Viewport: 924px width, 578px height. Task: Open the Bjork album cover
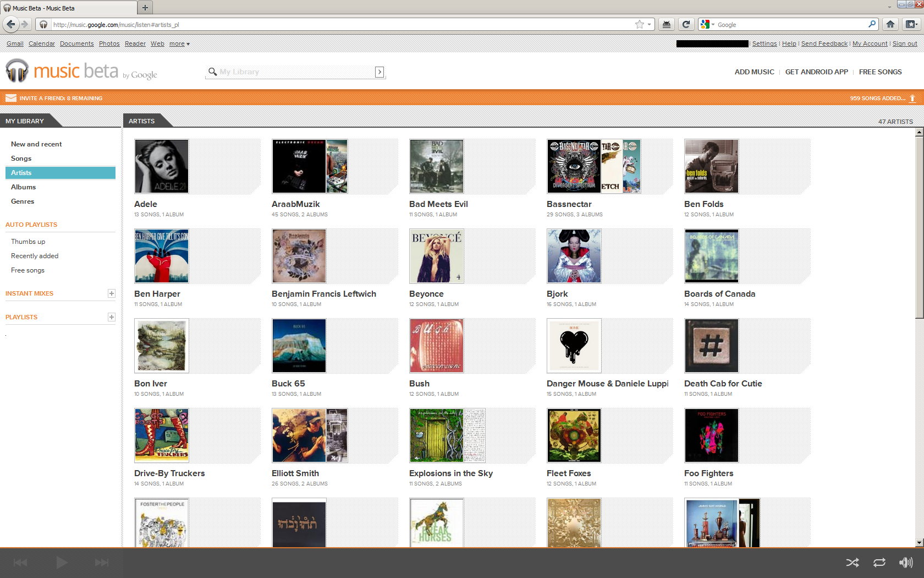pyautogui.click(x=574, y=256)
